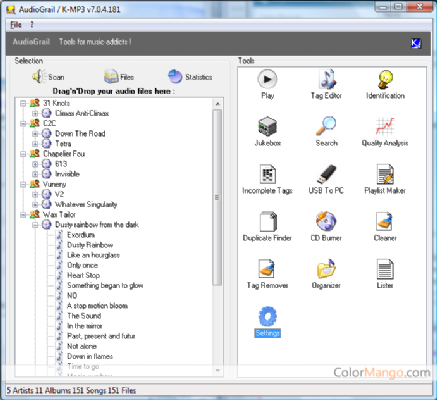Select the Chapelier Fou artist
The width and height of the screenshot is (437, 400).
(64, 154)
